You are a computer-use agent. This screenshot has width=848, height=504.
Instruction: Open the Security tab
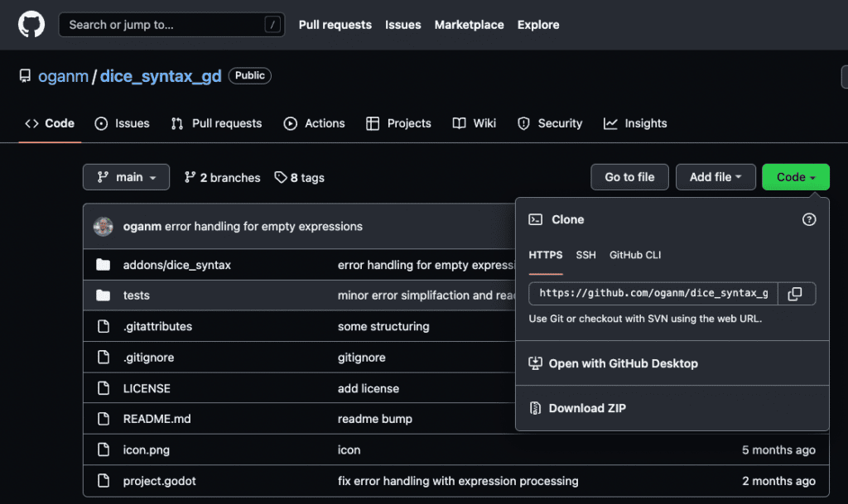click(x=550, y=123)
